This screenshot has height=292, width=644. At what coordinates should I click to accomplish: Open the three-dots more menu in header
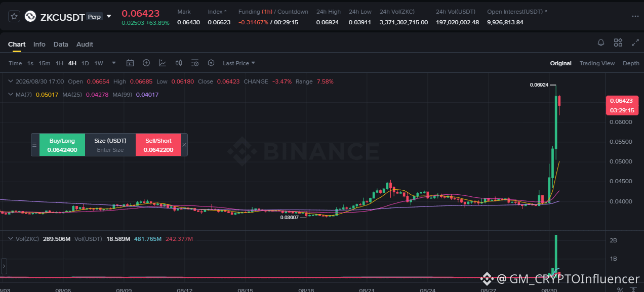pos(635,16)
